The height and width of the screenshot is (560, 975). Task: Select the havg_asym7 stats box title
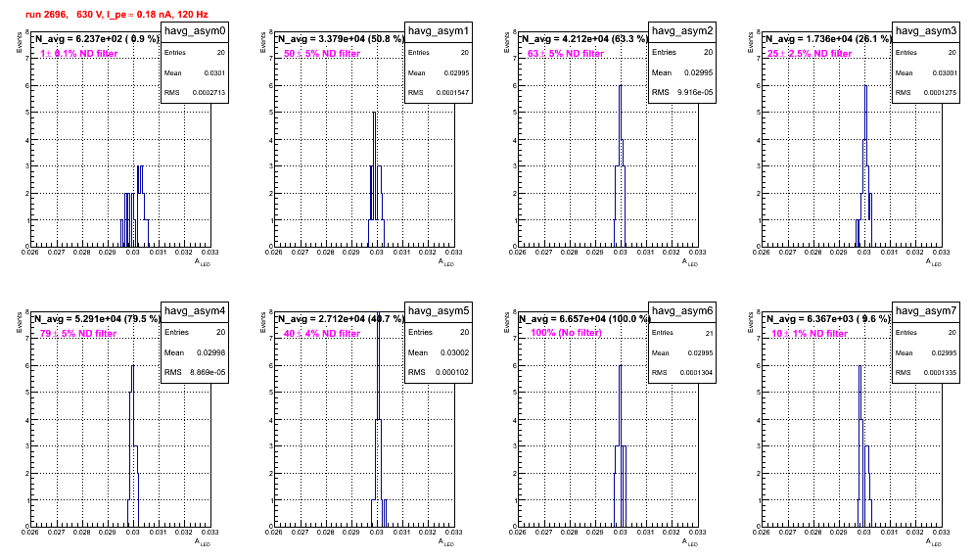coord(926,310)
